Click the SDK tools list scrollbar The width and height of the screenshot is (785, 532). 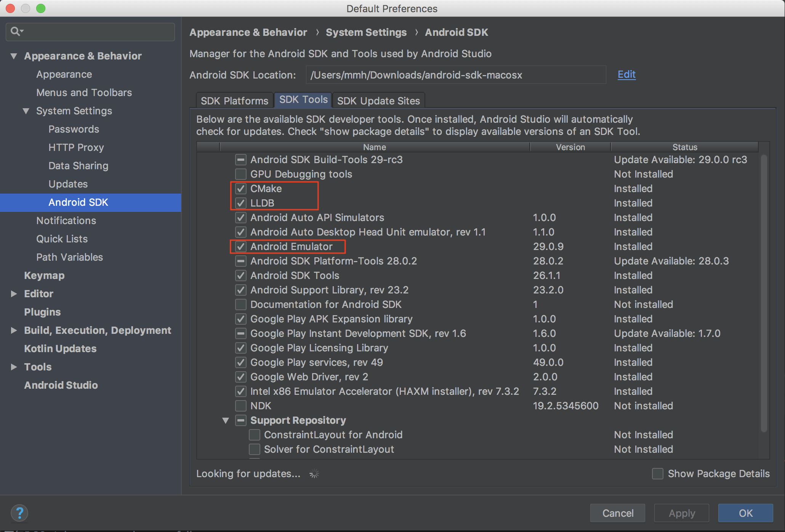click(763, 293)
